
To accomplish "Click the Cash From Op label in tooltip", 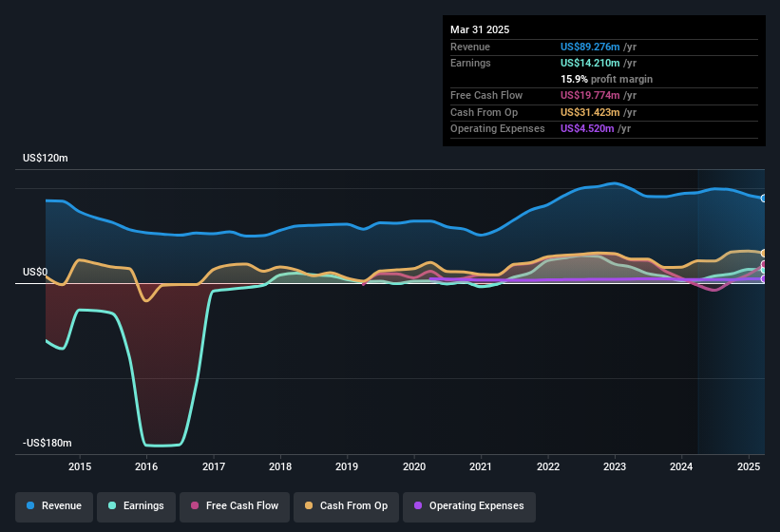I will coord(484,112).
